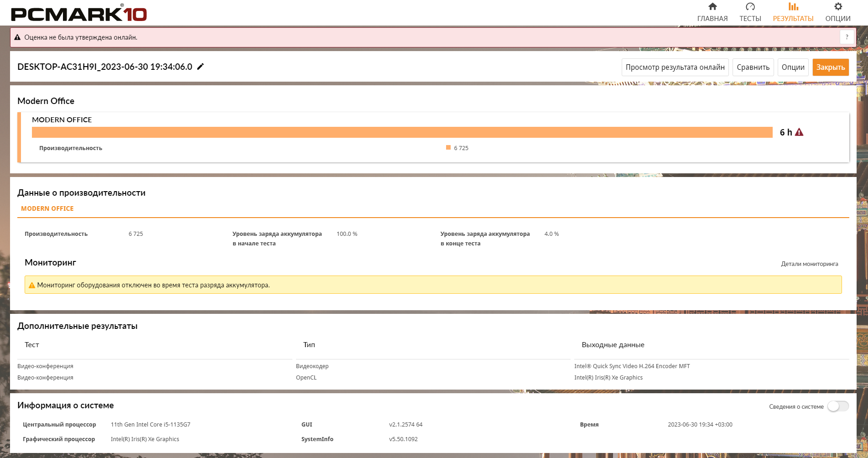Image resolution: width=868 pixels, height=458 pixels.
Task: Switch to the MODERN OFFICE performance tab
Action: click(47, 208)
